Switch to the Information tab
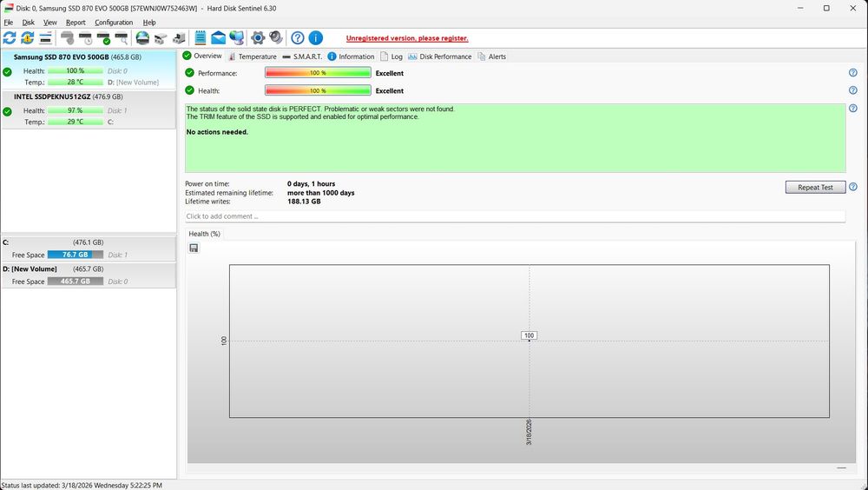The image size is (868, 490). coord(351,56)
